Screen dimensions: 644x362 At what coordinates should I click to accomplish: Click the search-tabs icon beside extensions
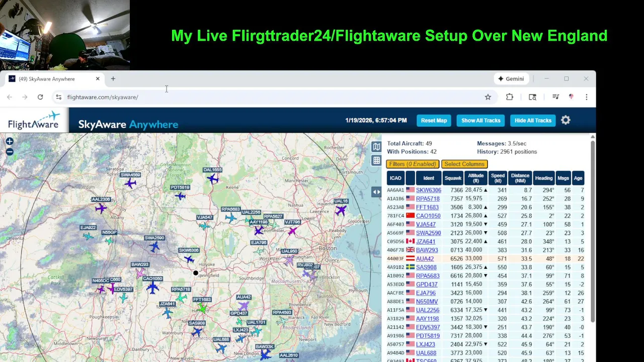point(532,97)
